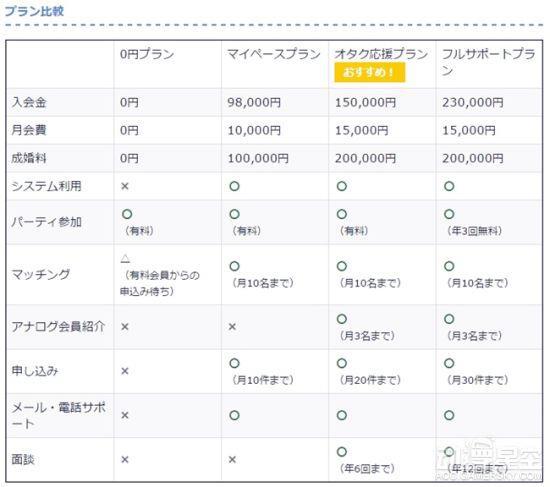The image size is (550, 487).
Task: Click 面談 circle for オタク応援プラン
Action: (x=342, y=452)
